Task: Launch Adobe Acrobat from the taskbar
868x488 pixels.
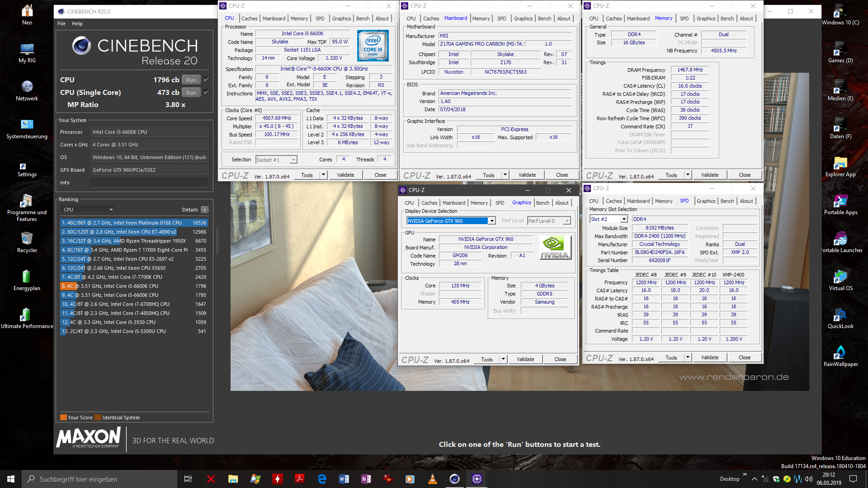Action: (299, 479)
